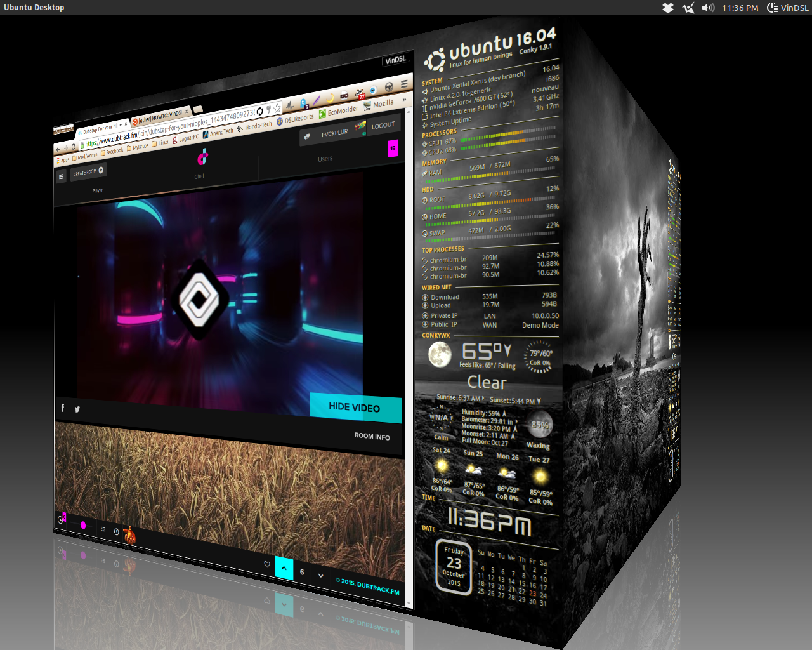The image size is (812, 650).
Task: Open the AnandTech bookmark
Action: 218,132
